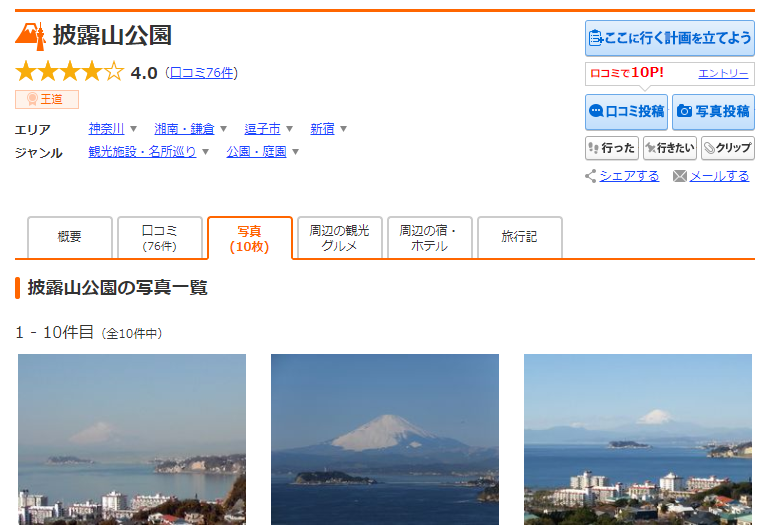Open the distant Fuji over bay thumbnail

[638, 439]
